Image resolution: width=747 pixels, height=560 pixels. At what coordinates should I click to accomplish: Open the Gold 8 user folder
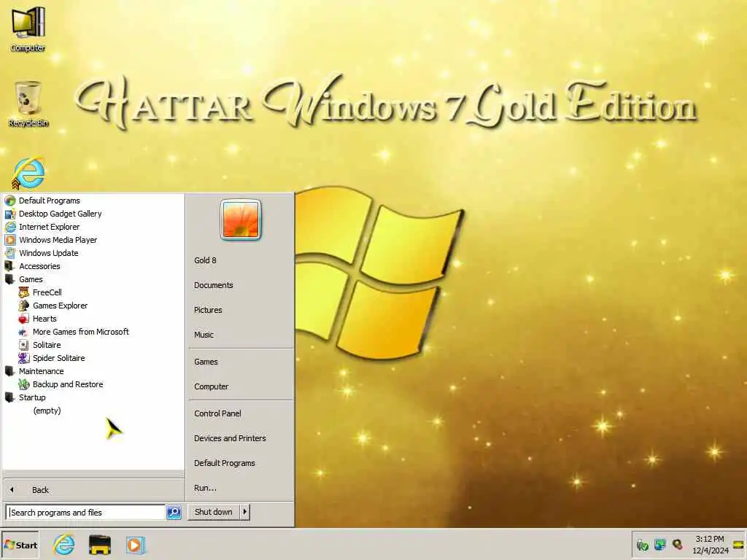click(x=205, y=260)
